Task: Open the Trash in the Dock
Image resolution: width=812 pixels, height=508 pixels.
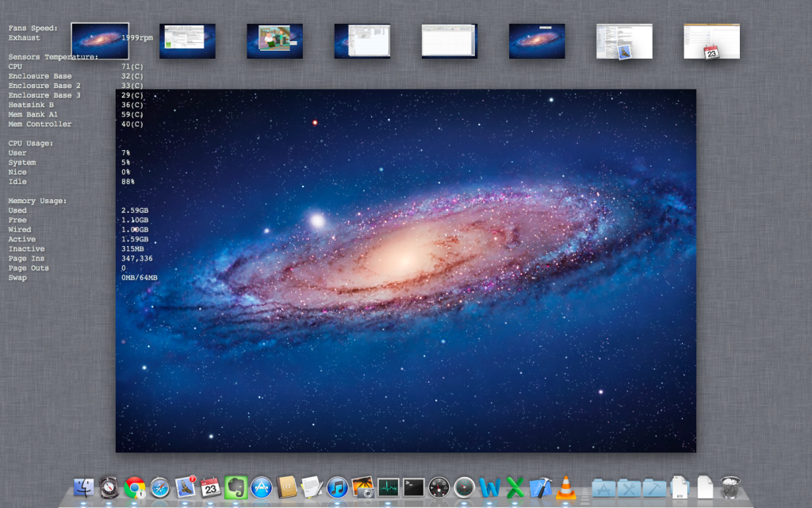Action: (730, 487)
